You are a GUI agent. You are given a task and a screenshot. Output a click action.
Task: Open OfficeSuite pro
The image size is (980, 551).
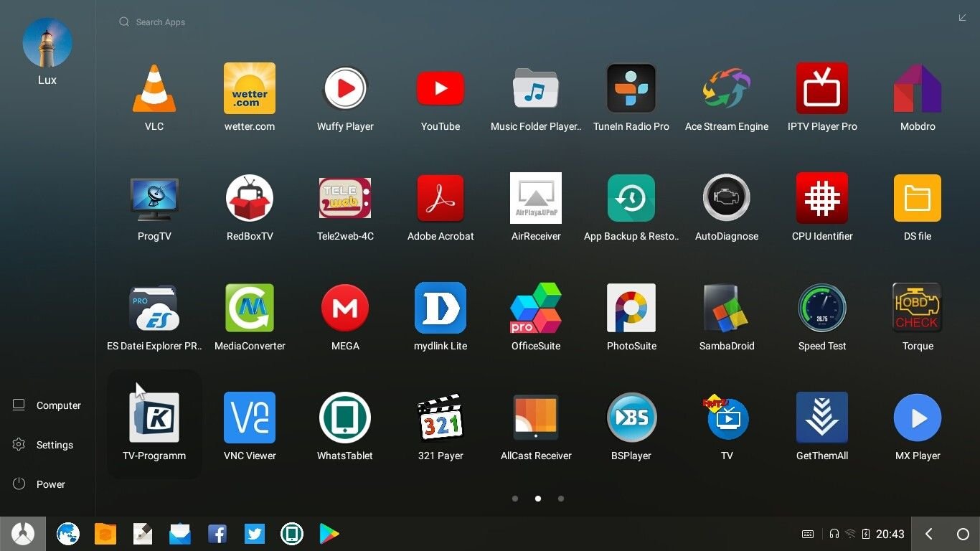(536, 308)
